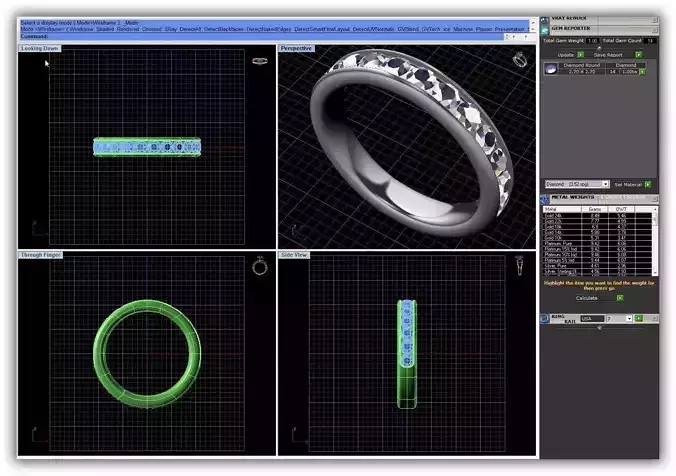Viewport: 676px width, 476px height.
Task: Click ring orientation icon in Perspective viewport
Action: pos(520,60)
